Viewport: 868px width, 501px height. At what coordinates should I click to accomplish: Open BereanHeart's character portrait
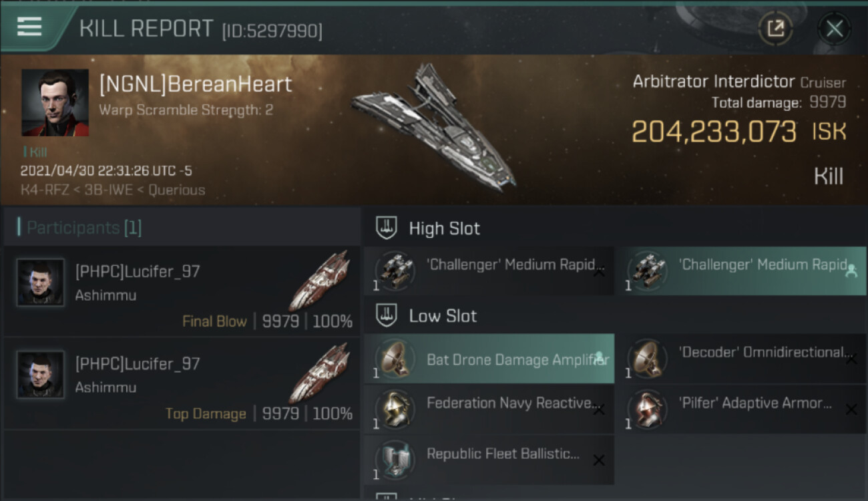tap(55, 102)
